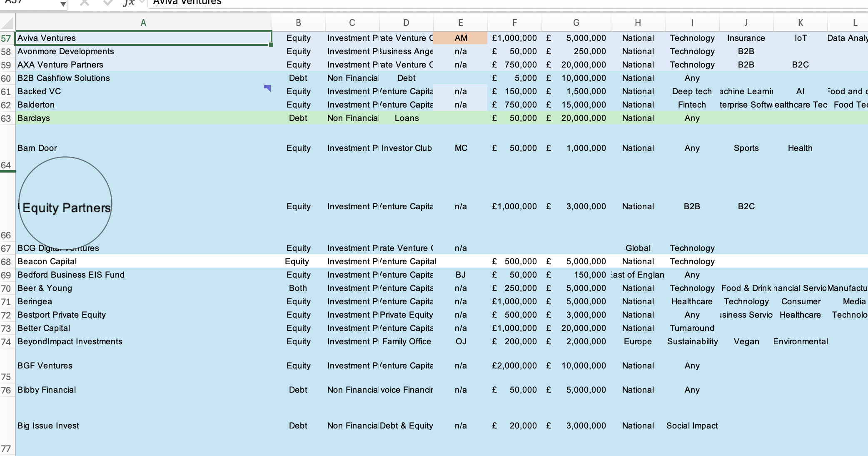Select the Beer & Young cell

coord(143,288)
